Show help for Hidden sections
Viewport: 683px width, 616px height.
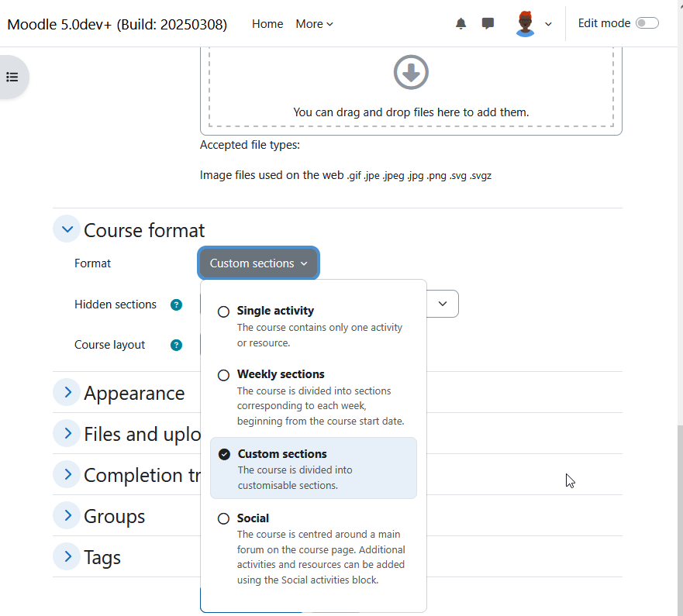(176, 305)
